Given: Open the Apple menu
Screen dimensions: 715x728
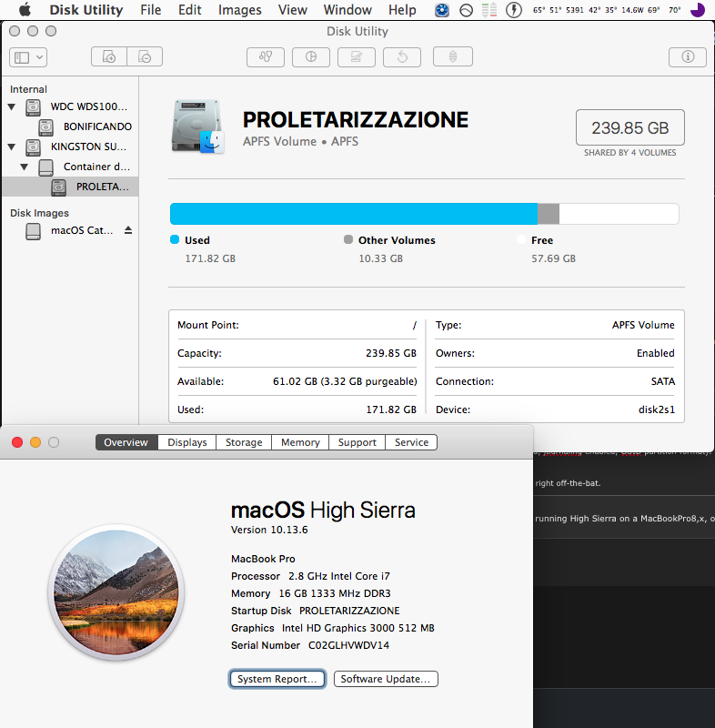Looking at the screenshot, I should 25,10.
